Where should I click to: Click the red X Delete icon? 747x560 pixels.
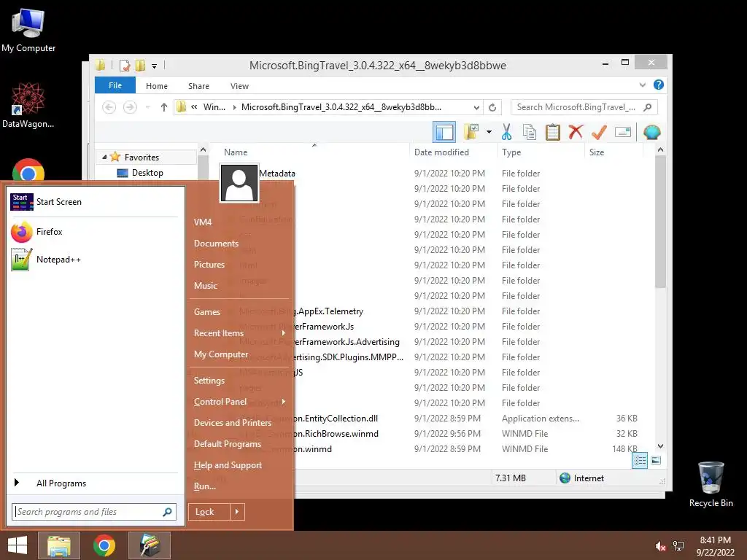click(576, 132)
